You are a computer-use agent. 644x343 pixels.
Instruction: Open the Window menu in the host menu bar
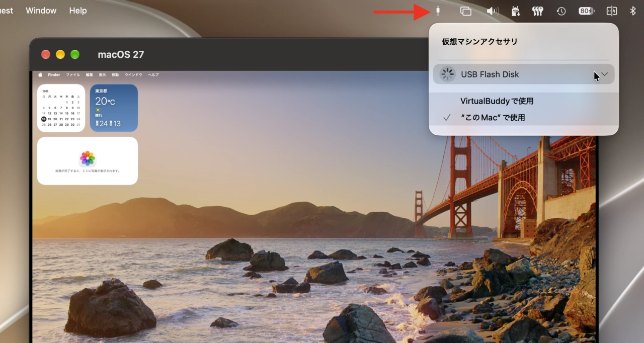(x=41, y=11)
